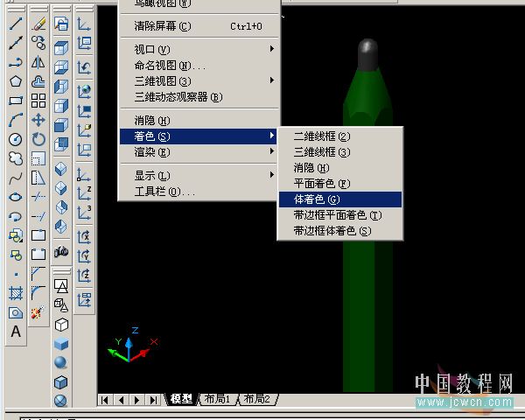The height and width of the screenshot is (420, 525).
Task: Select the Offset tool
Action: [38, 81]
